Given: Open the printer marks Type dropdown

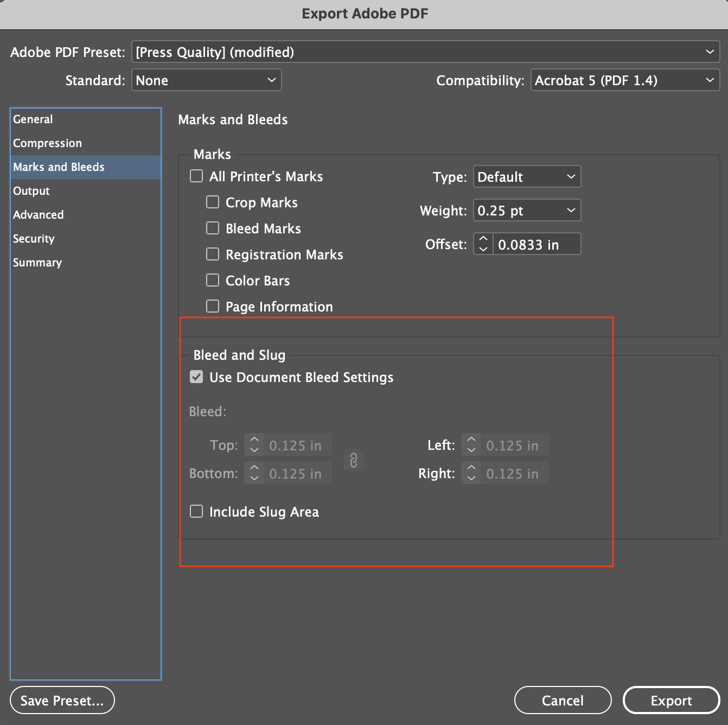Looking at the screenshot, I should click(526, 176).
